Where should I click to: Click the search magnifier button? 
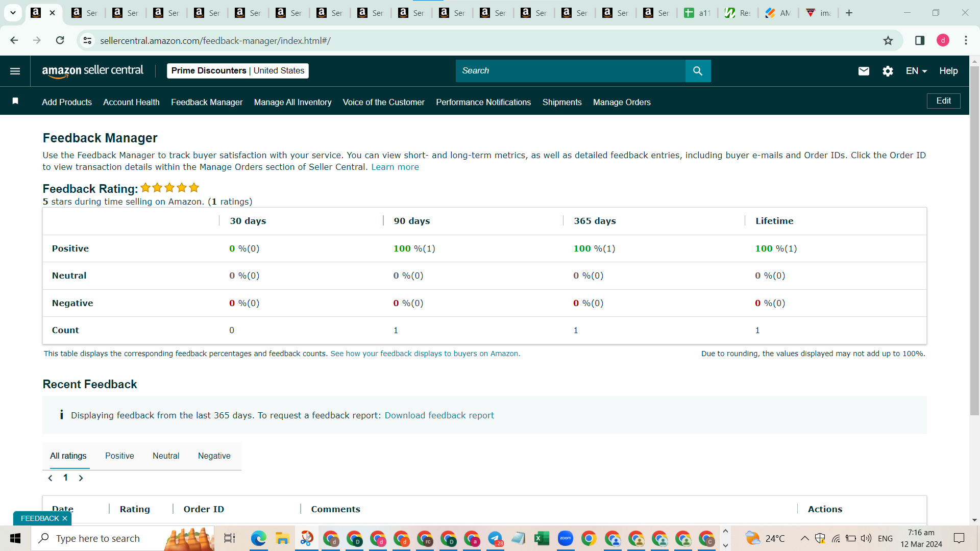tap(698, 71)
